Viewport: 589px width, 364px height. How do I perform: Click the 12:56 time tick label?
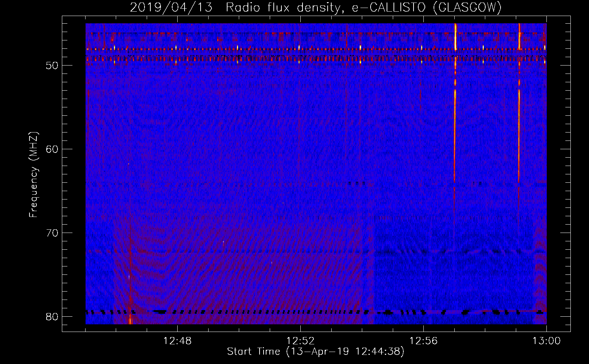click(x=423, y=341)
